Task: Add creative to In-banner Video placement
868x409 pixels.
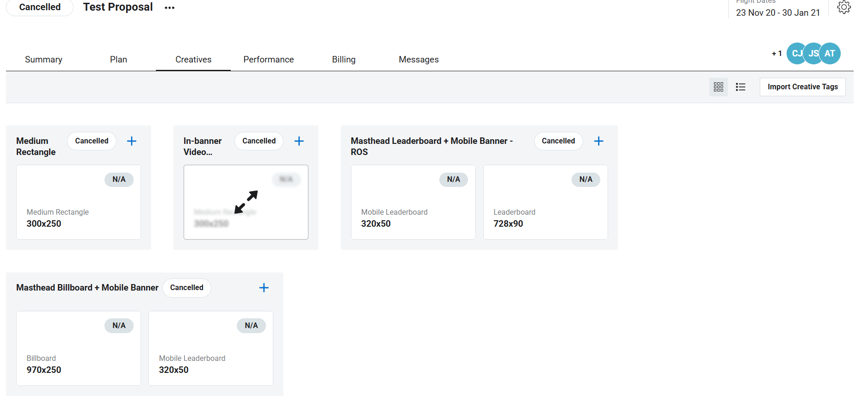Action: pos(299,141)
